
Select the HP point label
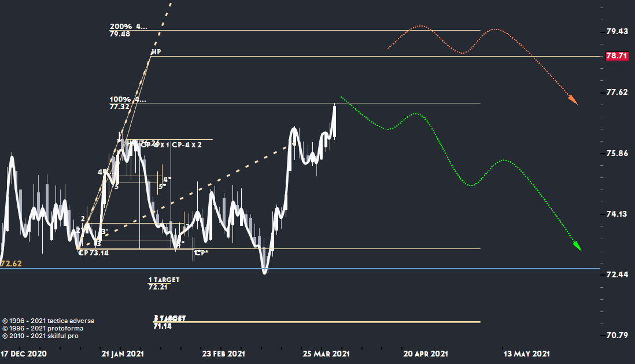(156, 52)
